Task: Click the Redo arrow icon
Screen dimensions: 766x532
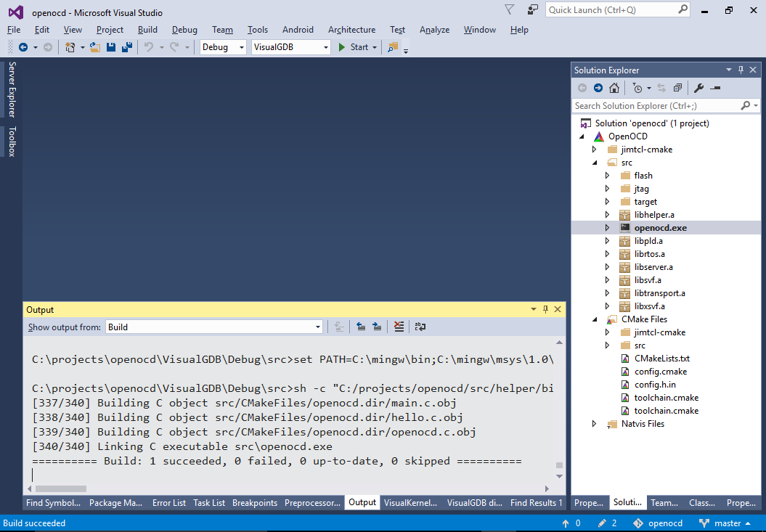Action: (174, 47)
